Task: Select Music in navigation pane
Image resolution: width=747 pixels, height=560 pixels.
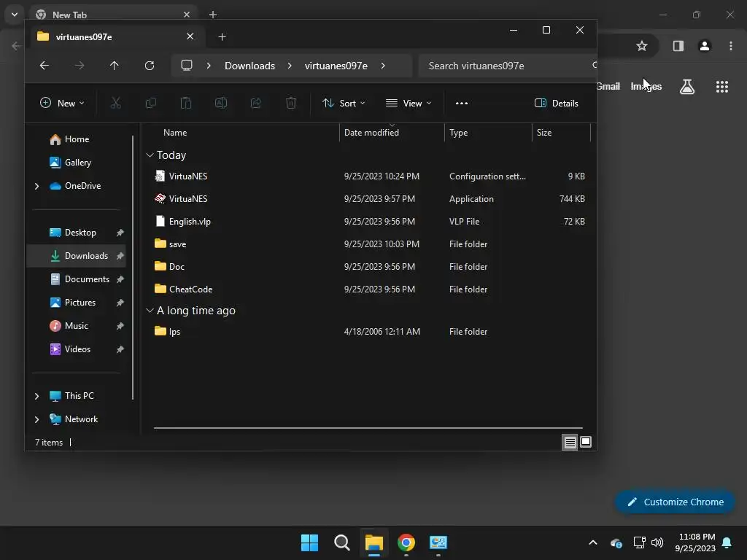Action: (76, 326)
